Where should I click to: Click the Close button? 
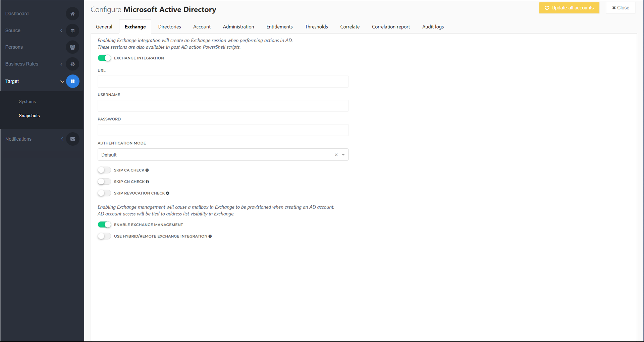pyautogui.click(x=621, y=8)
